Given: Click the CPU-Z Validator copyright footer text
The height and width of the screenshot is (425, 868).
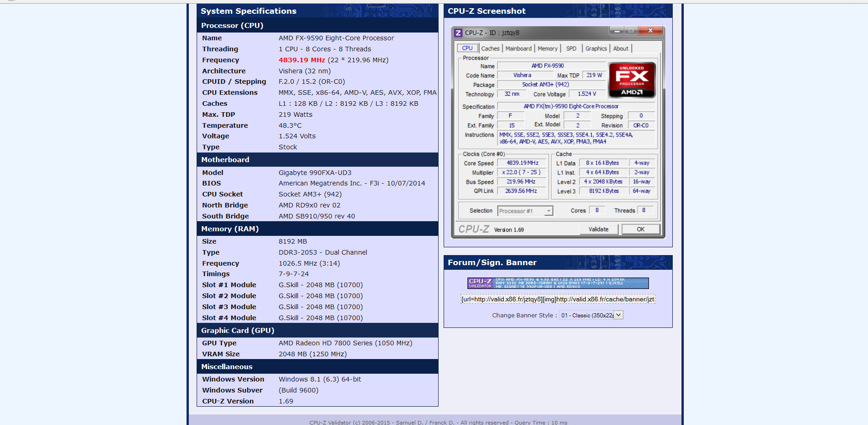Looking at the screenshot, I should 438,422.
